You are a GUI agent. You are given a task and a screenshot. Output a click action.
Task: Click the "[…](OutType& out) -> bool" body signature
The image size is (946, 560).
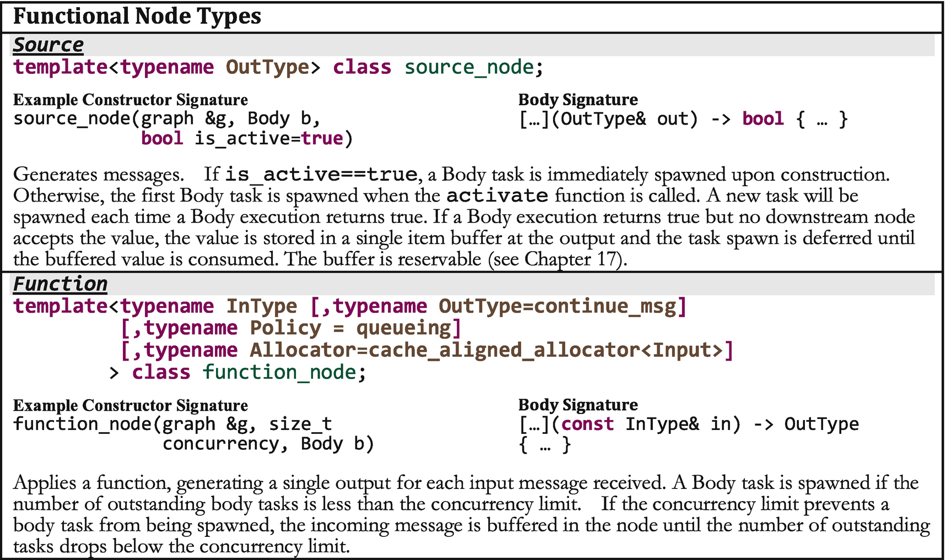651,119
